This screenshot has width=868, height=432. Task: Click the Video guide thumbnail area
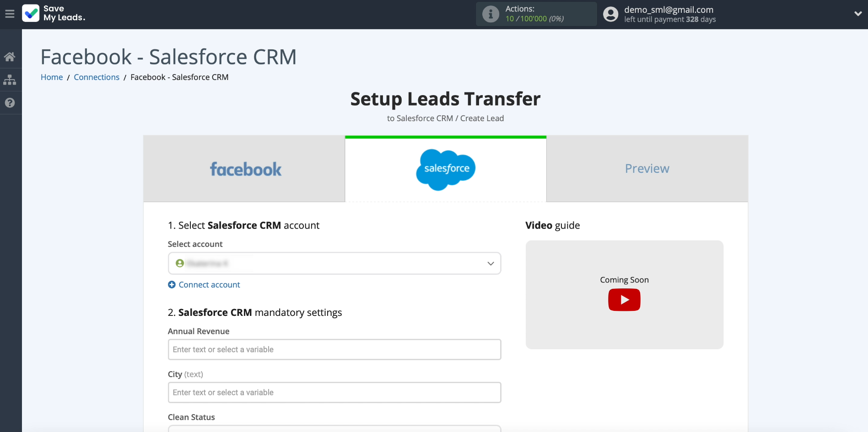(x=624, y=295)
